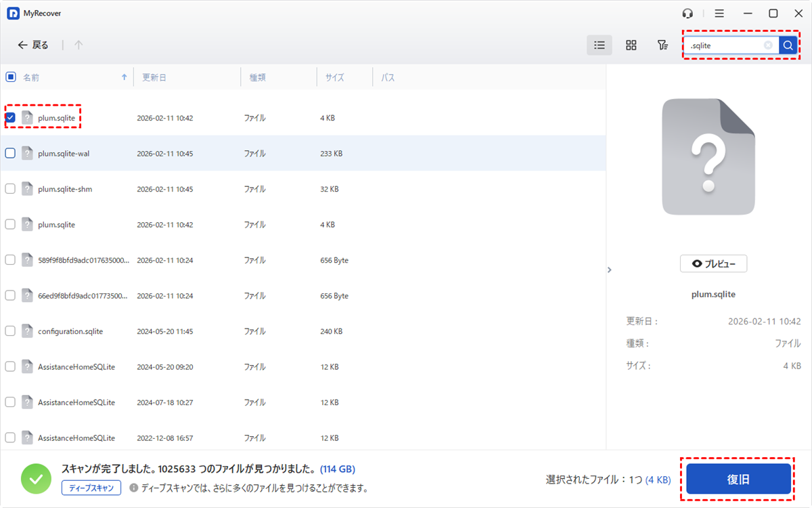Viewport: 812px width, 508px height.
Task: Clear the search box text
Action: (x=768, y=45)
